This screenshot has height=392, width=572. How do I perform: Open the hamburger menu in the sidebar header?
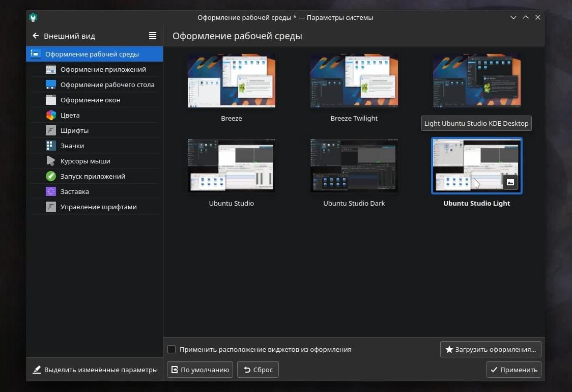tap(153, 36)
